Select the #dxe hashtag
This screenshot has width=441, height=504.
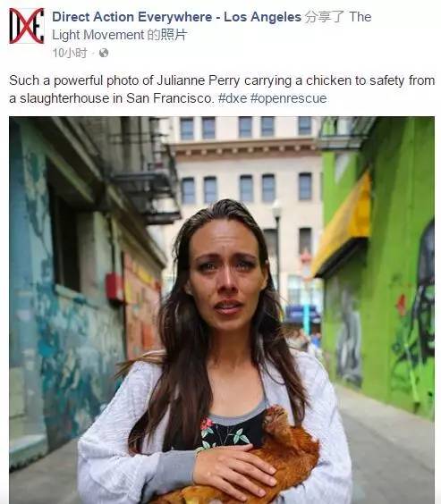[x=233, y=98]
